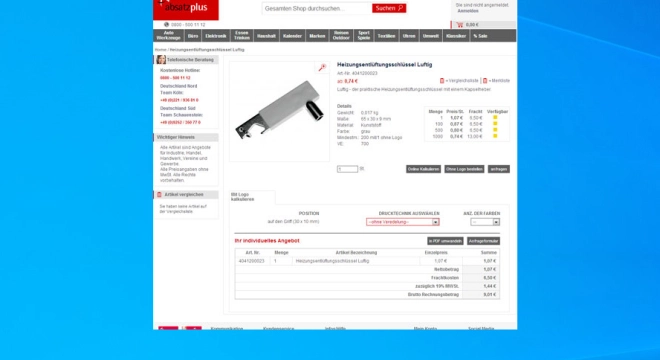The height and width of the screenshot is (360, 660).
Task: Click the Home breadcrumb link
Action: click(160, 50)
